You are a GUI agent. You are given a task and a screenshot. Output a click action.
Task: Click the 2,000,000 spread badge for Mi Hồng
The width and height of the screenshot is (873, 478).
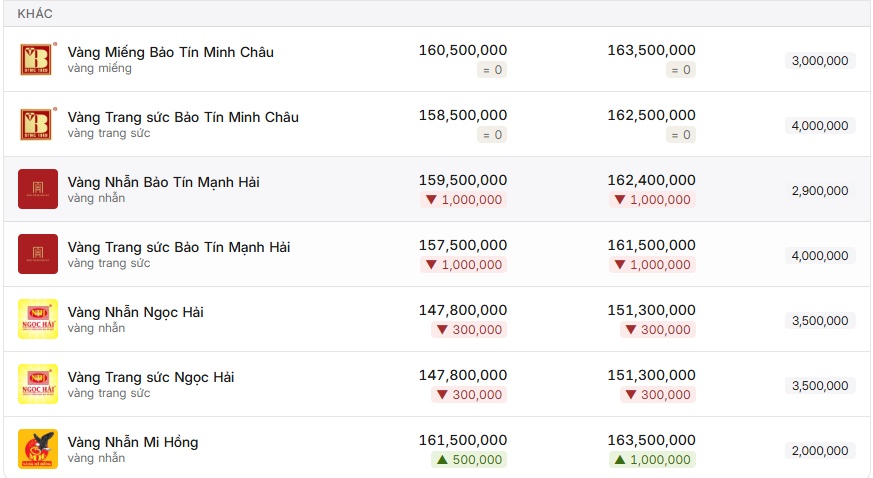[820, 451]
